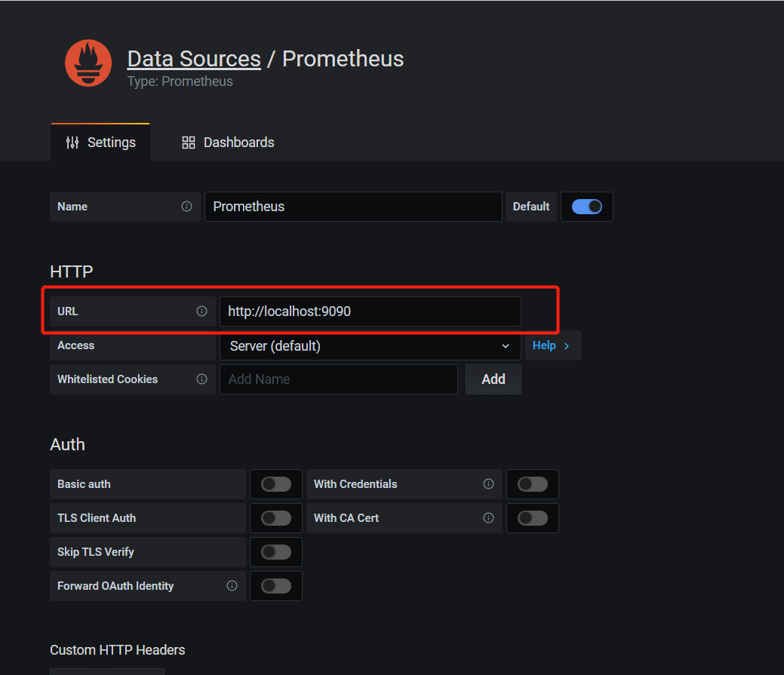Open the Data Sources breadcrumb link
Image resolution: width=784 pixels, height=675 pixels.
coord(194,59)
